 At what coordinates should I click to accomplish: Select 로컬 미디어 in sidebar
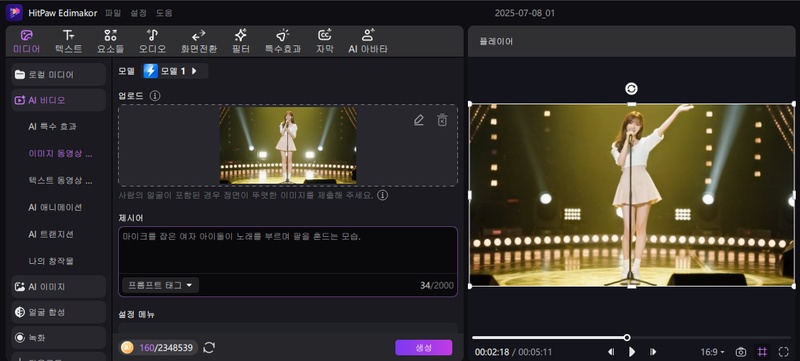tap(58, 74)
